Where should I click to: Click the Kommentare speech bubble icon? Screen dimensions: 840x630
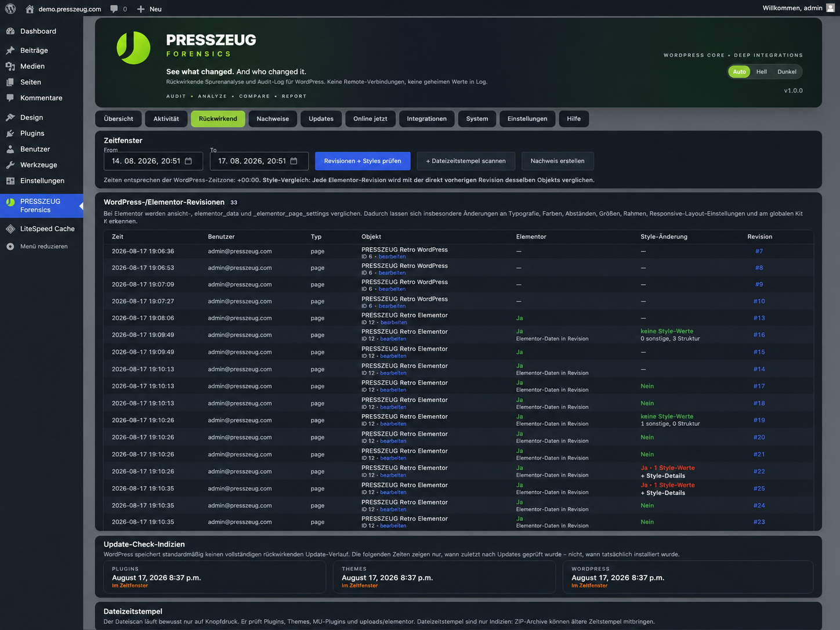10,98
